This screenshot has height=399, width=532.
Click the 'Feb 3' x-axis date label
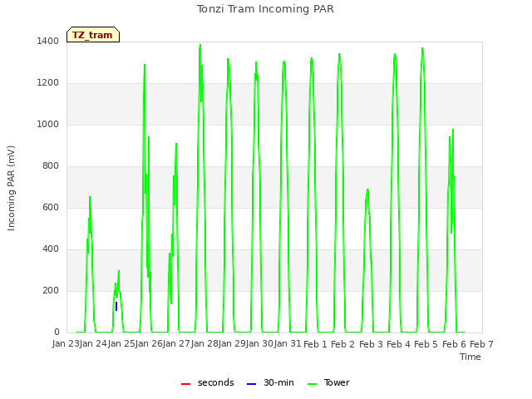[371, 344]
